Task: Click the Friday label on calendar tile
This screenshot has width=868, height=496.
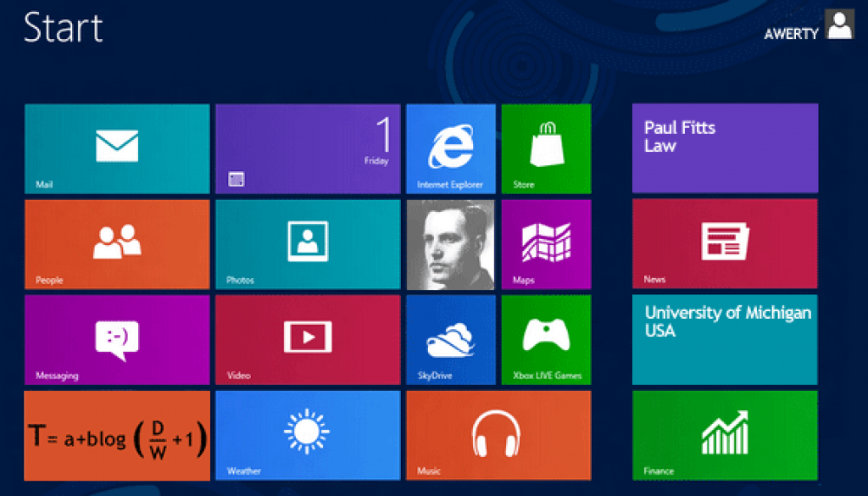Action: (x=376, y=161)
